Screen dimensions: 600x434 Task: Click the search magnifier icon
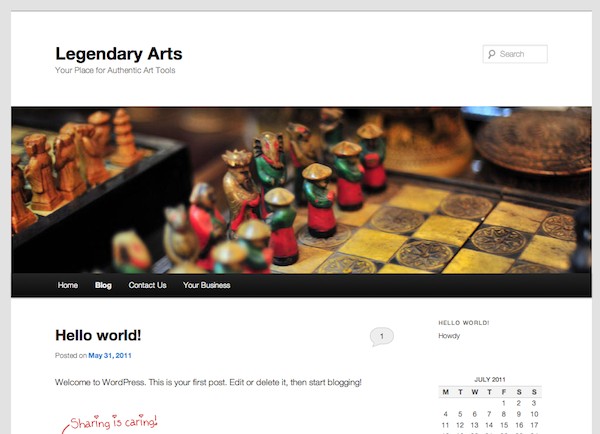click(x=492, y=54)
